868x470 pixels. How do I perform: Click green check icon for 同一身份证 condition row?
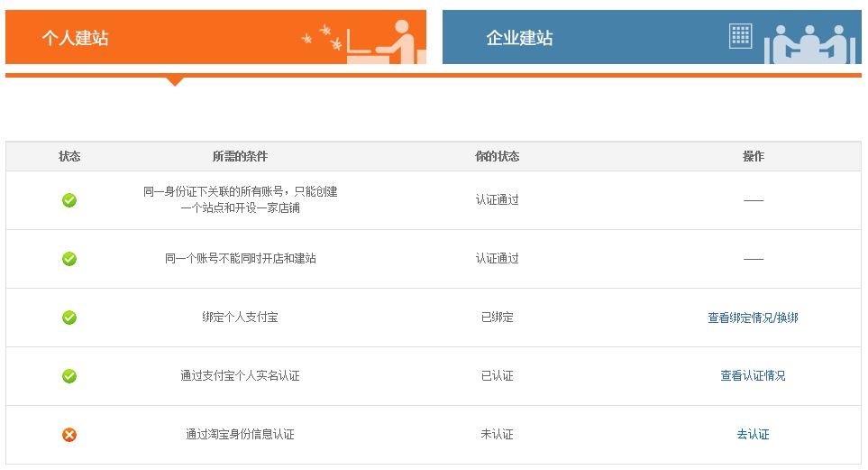(69, 200)
